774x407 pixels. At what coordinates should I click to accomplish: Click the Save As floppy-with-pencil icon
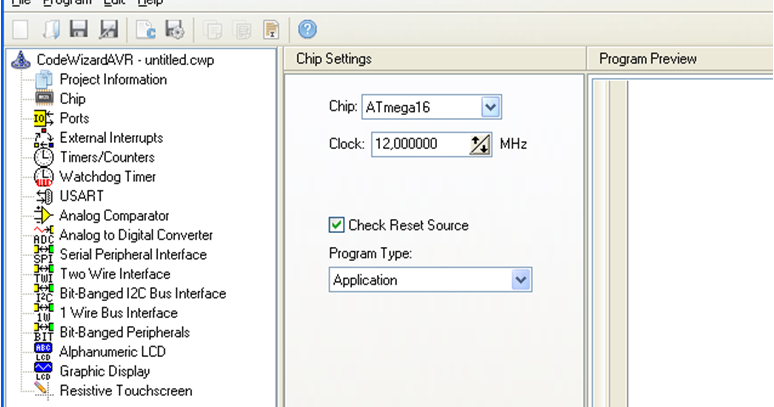coord(109,29)
